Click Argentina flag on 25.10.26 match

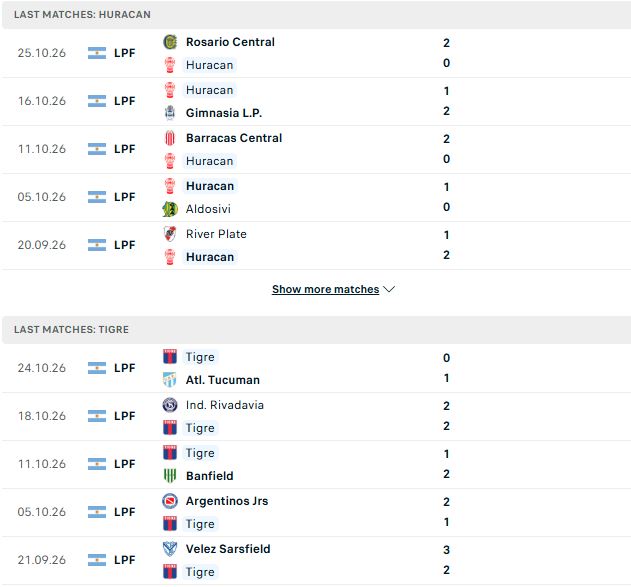coord(97,53)
